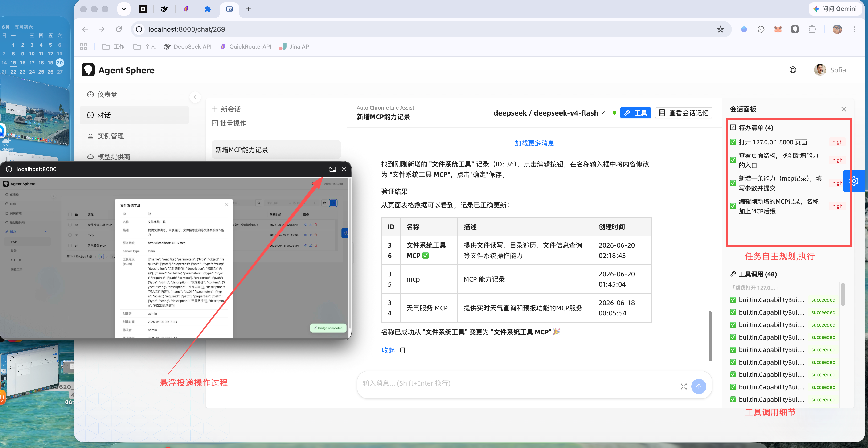Open date range picker in floating window
The height and width of the screenshot is (448, 868).
coord(291,203)
